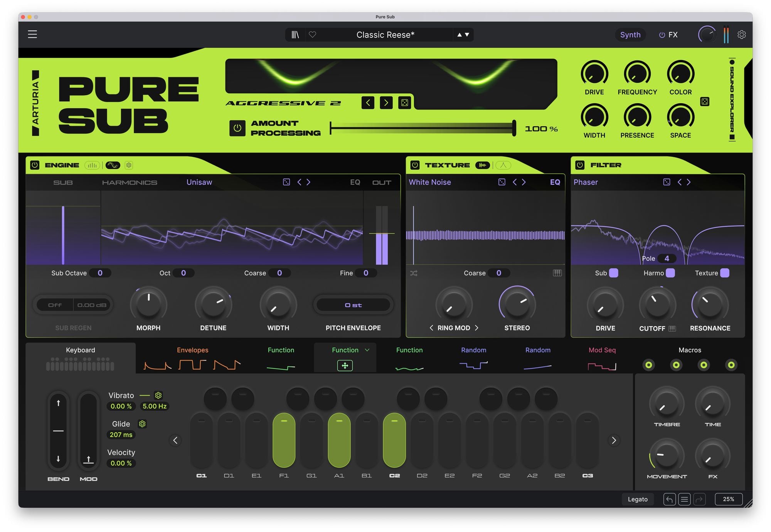Randomize the Phaser filter with dice icon

point(667,182)
